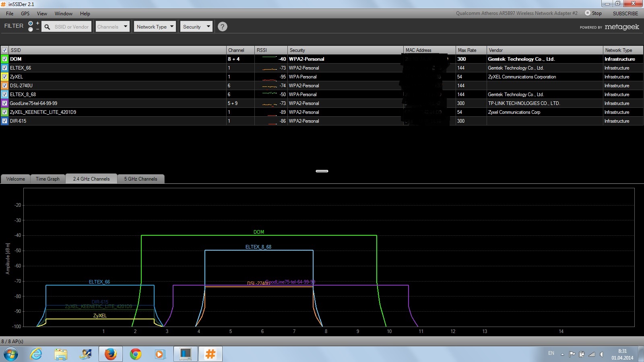Sort by RSSI column header

271,50
